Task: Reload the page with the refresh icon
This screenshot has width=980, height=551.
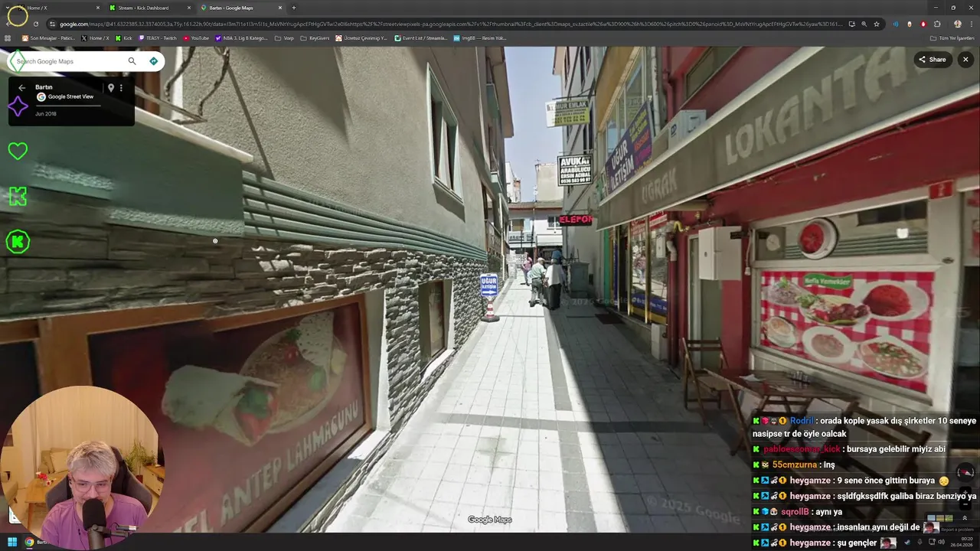Action: (35, 24)
